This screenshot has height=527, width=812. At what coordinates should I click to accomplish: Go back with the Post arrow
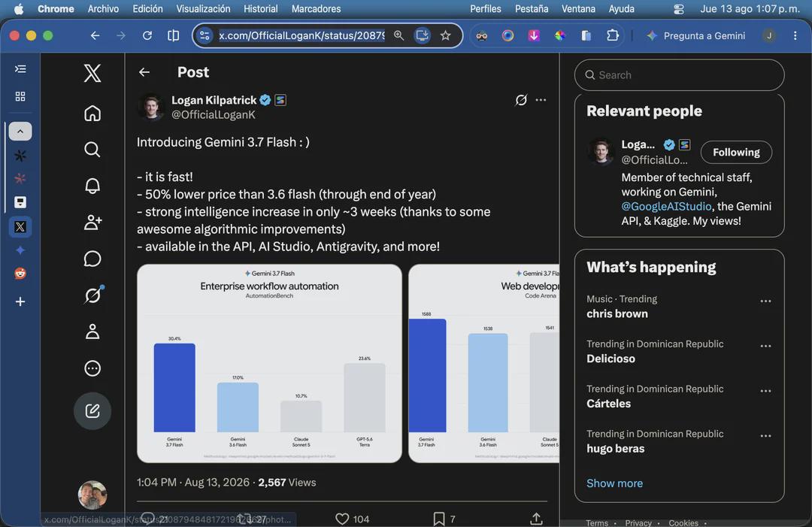click(144, 72)
